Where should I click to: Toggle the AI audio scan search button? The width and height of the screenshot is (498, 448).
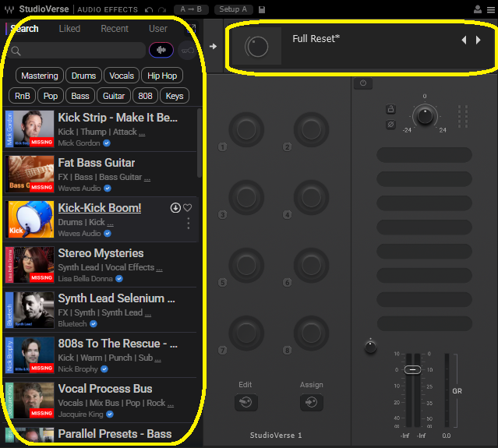(161, 50)
